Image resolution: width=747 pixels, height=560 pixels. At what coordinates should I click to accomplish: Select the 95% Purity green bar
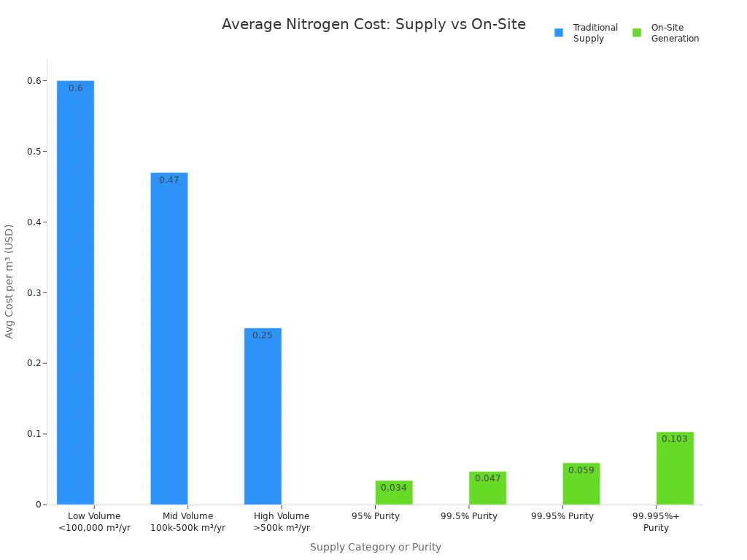393,494
